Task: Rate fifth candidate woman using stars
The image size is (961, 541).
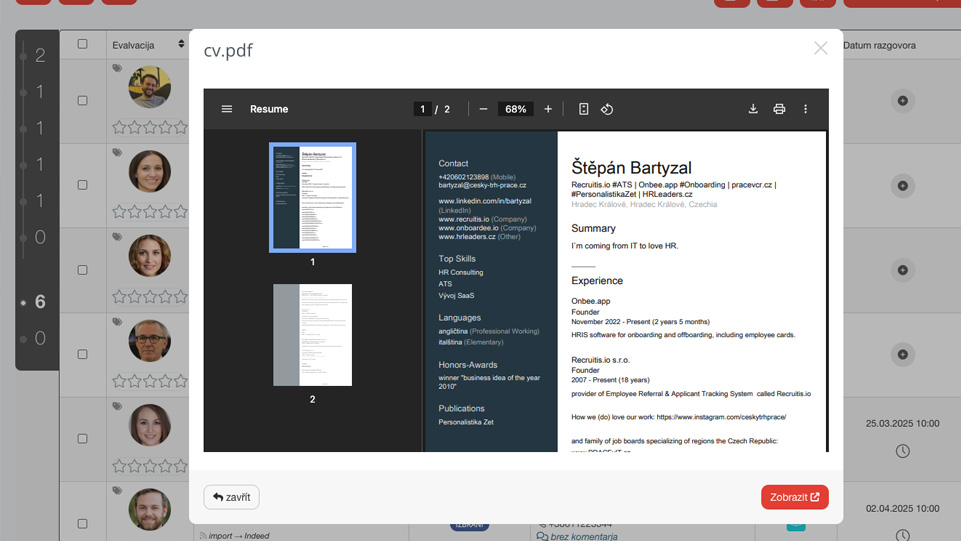Action: (x=150, y=466)
